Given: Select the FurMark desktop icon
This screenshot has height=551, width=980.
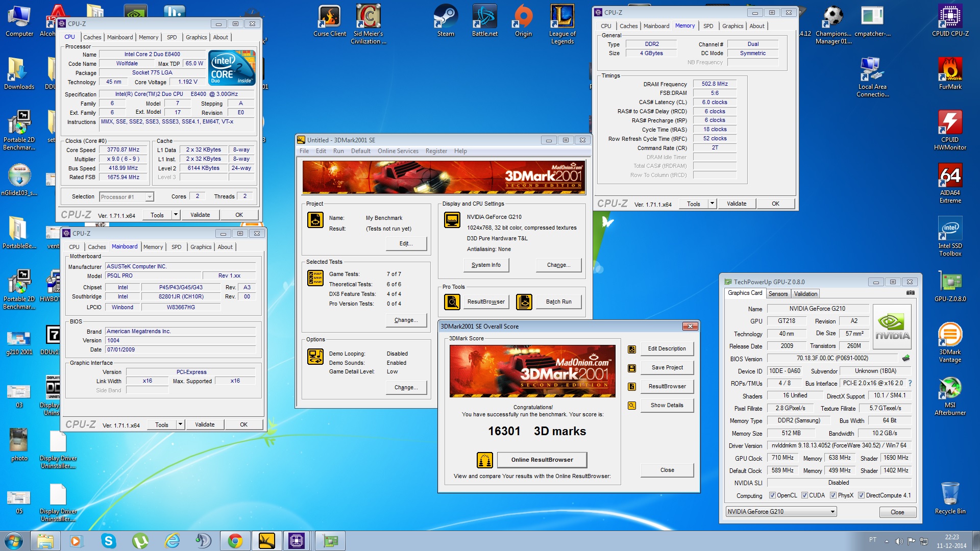Looking at the screenshot, I should click(950, 73).
